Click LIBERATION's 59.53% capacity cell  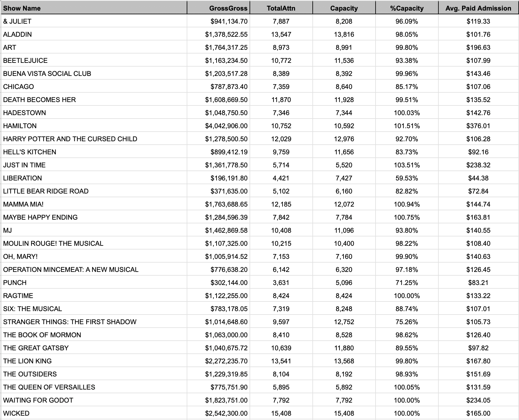(x=407, y=178)
